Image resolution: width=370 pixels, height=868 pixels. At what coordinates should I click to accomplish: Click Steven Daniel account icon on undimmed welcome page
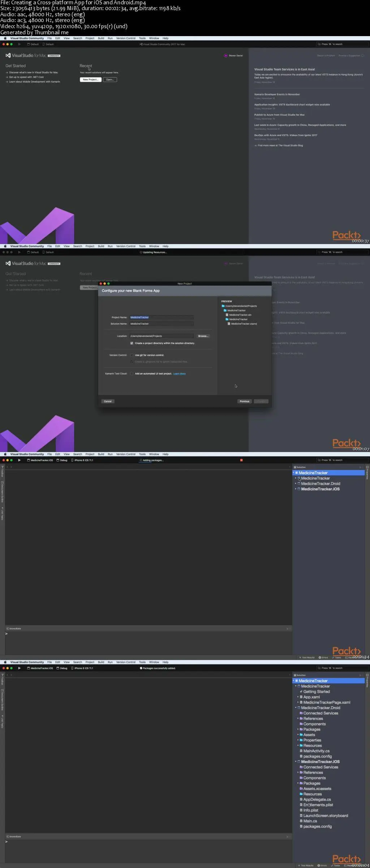(225, 56)
